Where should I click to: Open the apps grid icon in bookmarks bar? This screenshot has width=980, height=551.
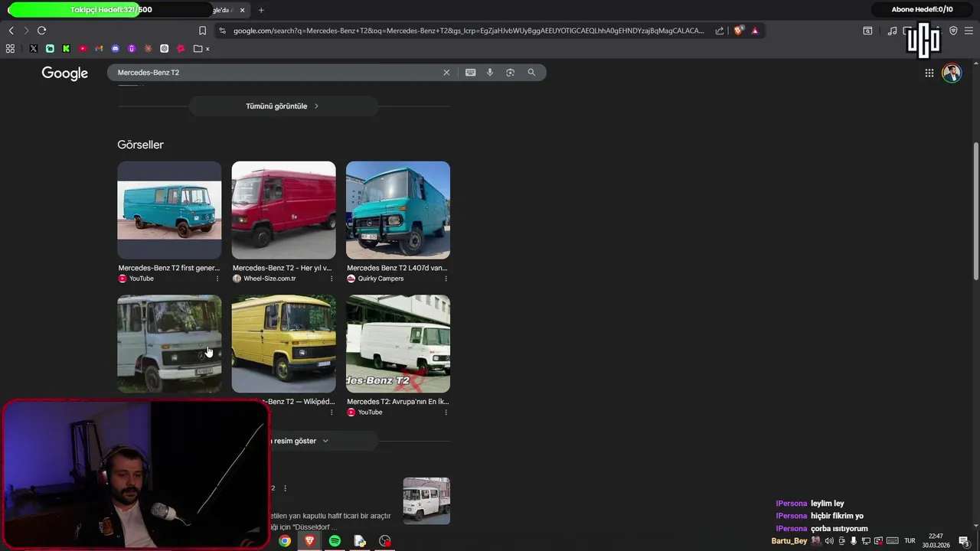click(x=10, y=48)
